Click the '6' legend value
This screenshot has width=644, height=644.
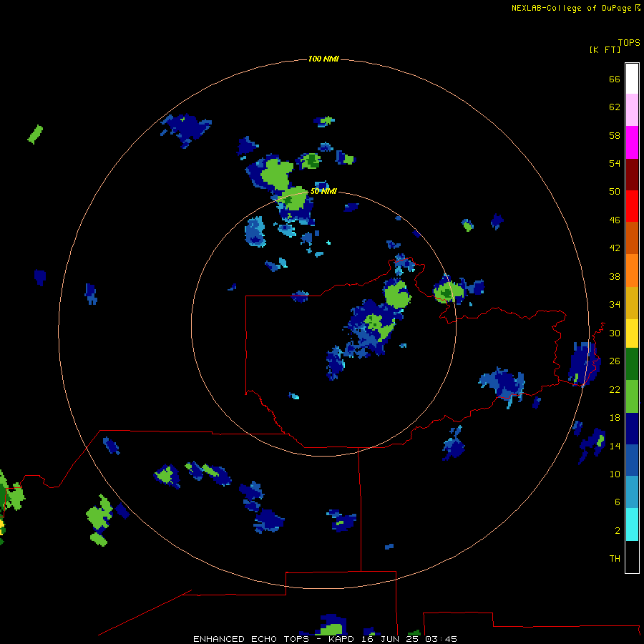[617, 502]
